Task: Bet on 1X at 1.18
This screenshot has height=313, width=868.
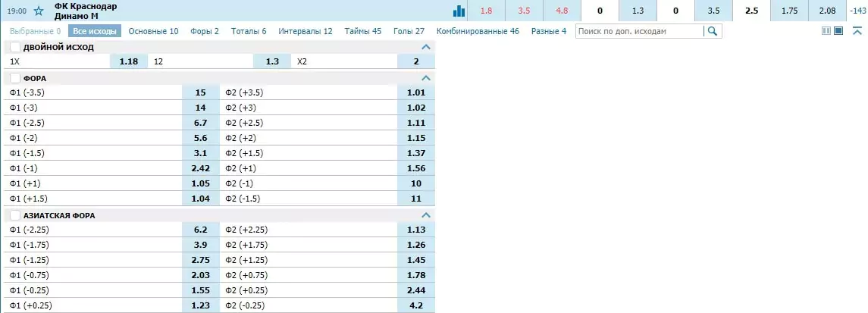Action: pyautogui.click(x=128, y=61)
